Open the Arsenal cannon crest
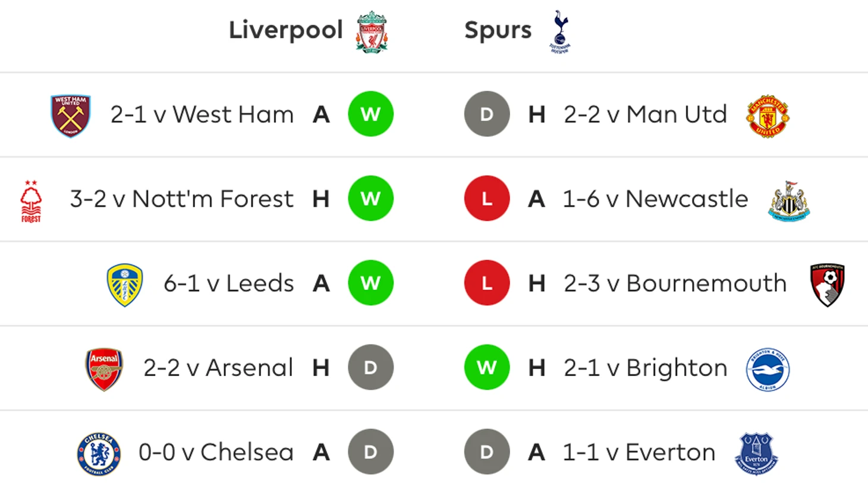Viewport: 868px width, 483px height. [104, 370]
